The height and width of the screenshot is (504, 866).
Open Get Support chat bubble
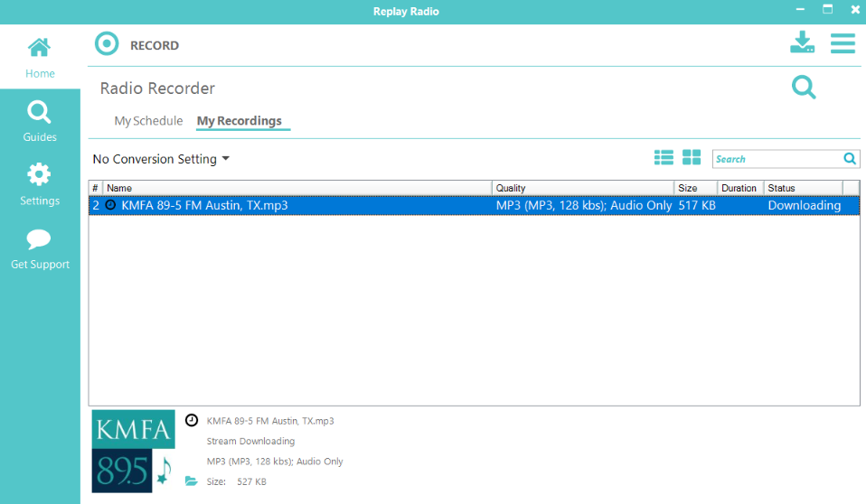tap(40, 248)
